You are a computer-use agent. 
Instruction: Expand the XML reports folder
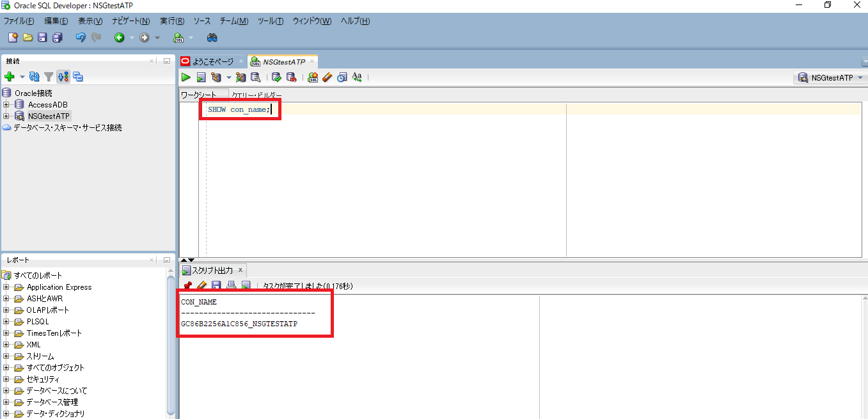pyautogui.click(x=6, y=345)
